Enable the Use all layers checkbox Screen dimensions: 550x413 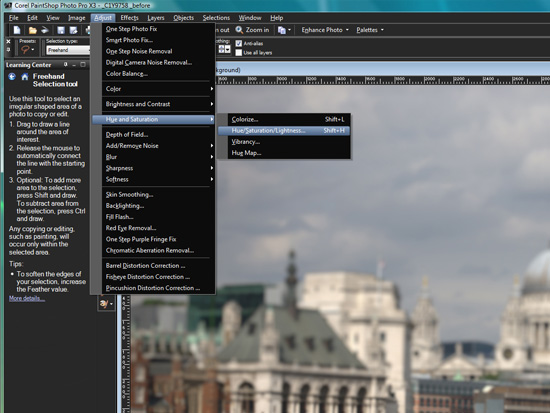coord(239,53)
